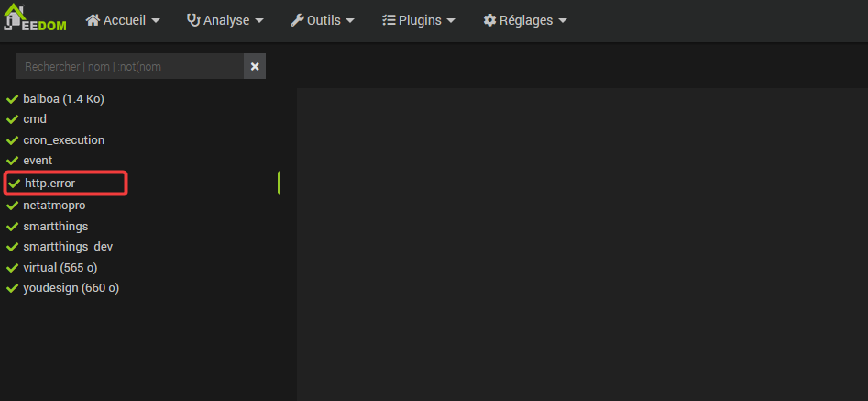Open the event log

point(38,162)
